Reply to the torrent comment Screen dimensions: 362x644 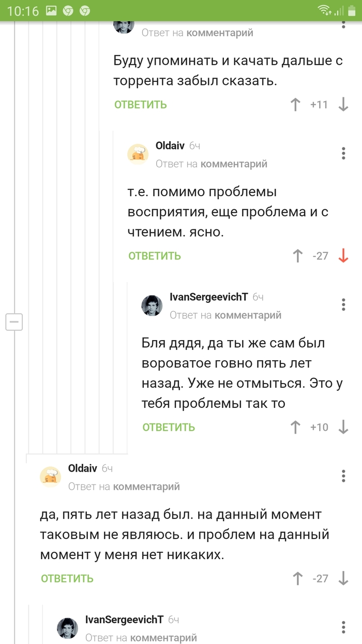(x=141, y=105)
